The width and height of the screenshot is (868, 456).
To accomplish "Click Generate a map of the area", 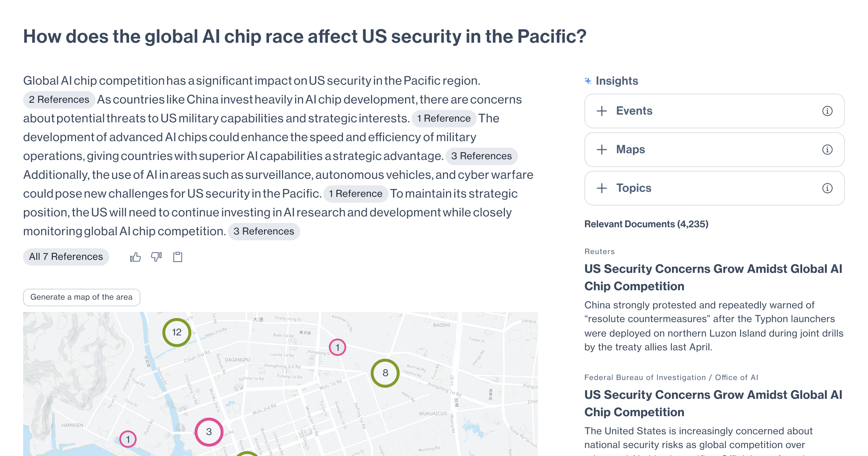I will (82, 297).
